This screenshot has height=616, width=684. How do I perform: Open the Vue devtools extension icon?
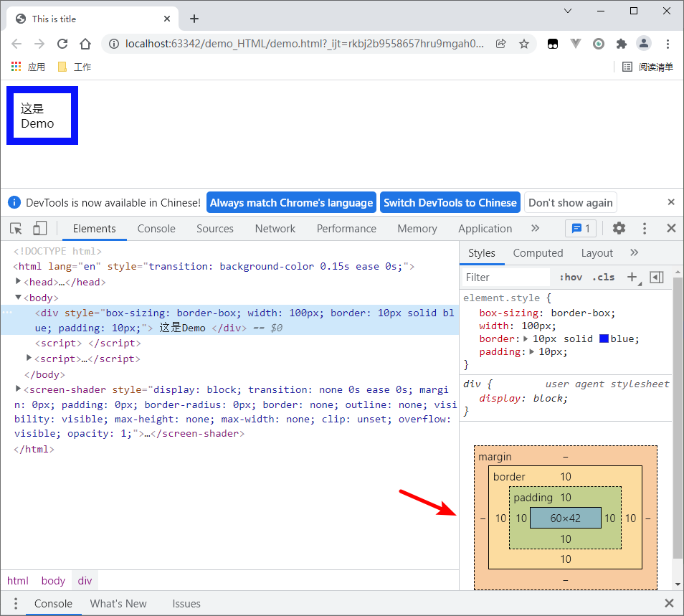[x=576, y=43]
